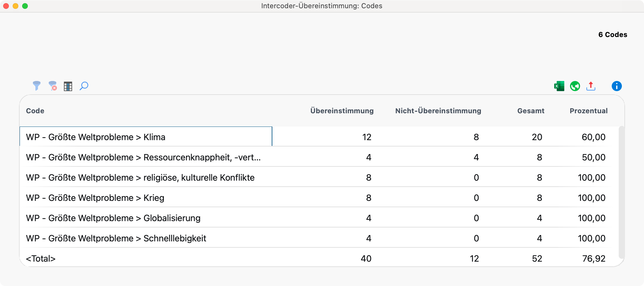Viewport: 644px width, 286px height.
Task: Click the export/share arrow icon
Action: 591,86
